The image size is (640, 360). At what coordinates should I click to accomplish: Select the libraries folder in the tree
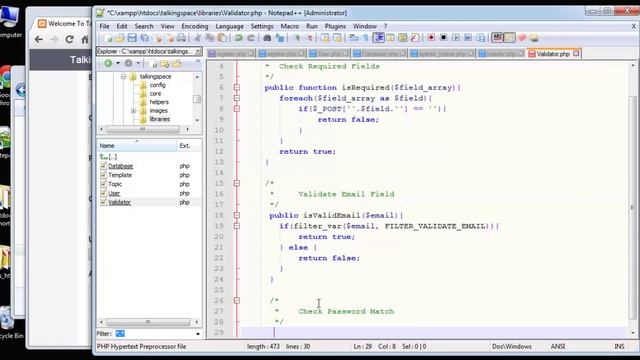pyautogui.click(x=159, y=119)
